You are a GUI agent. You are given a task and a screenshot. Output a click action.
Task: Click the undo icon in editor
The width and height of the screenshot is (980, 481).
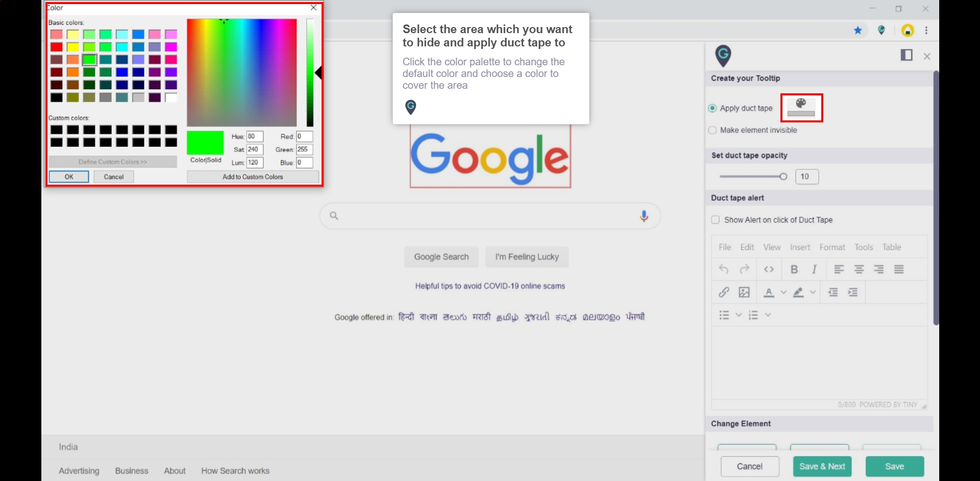[x=723, y=269]
